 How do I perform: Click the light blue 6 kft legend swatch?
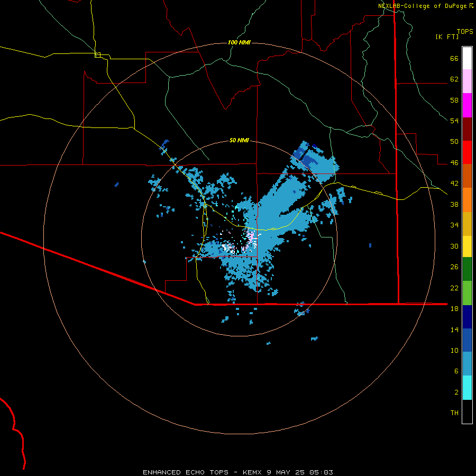click(x=467, y=364)
